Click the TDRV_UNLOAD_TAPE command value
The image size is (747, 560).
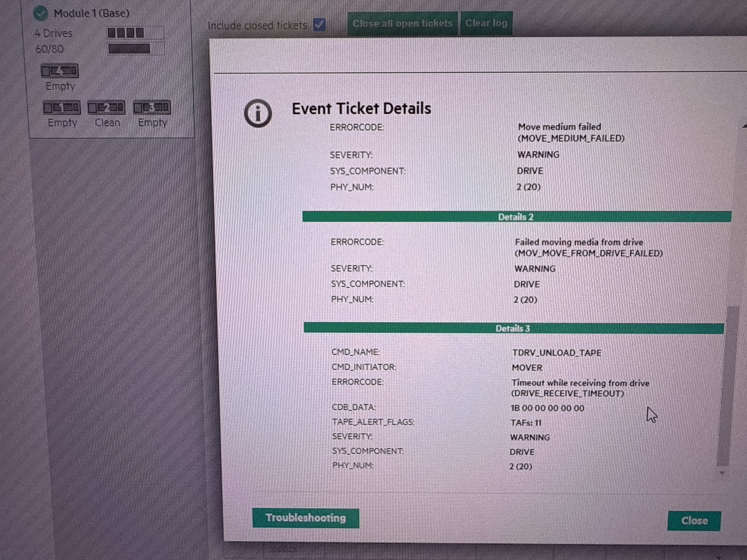[x=556, y=353]
